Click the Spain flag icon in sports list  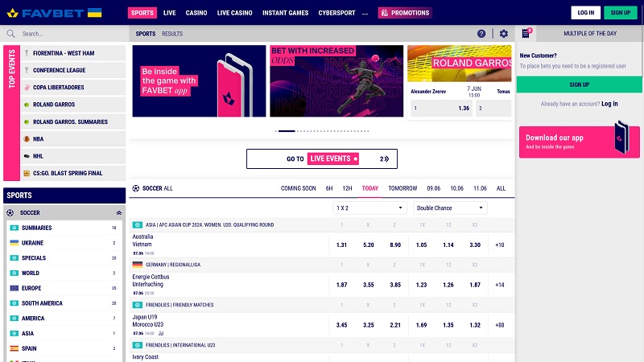[14, 348]
